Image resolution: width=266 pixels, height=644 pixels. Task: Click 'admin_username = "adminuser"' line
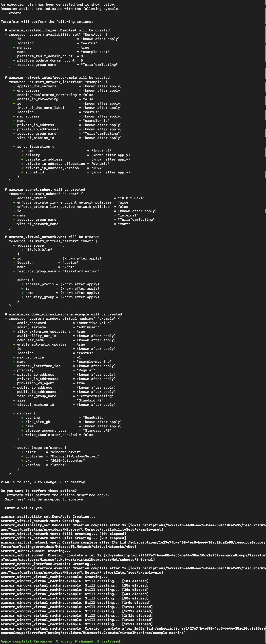[56, 327]
